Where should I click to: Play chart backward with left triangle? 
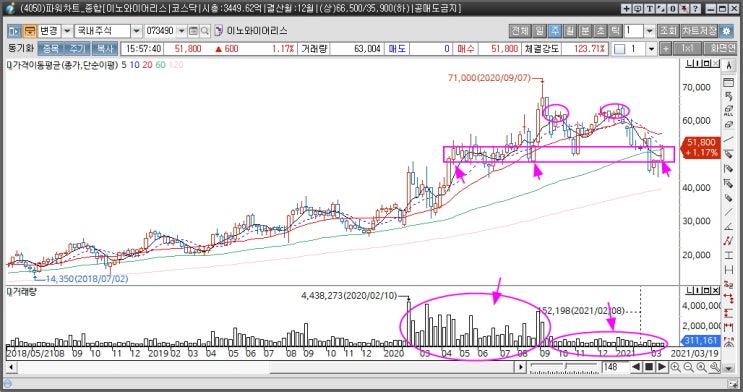click(x=636, y=367)
